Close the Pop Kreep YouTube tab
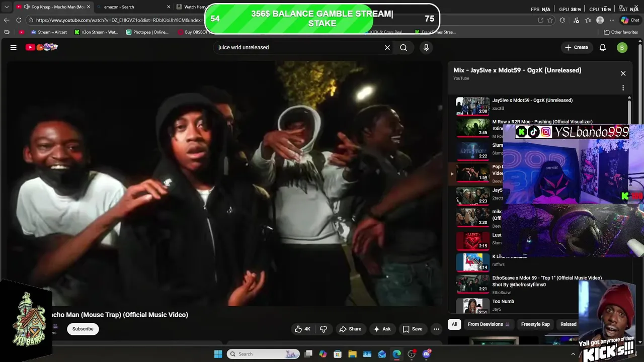This screenshot has height=362, width=644. [x=89, y=7]
